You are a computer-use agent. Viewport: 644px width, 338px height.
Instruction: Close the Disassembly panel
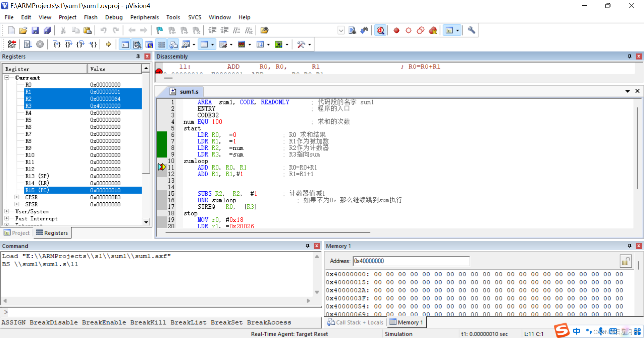(639, 56)
